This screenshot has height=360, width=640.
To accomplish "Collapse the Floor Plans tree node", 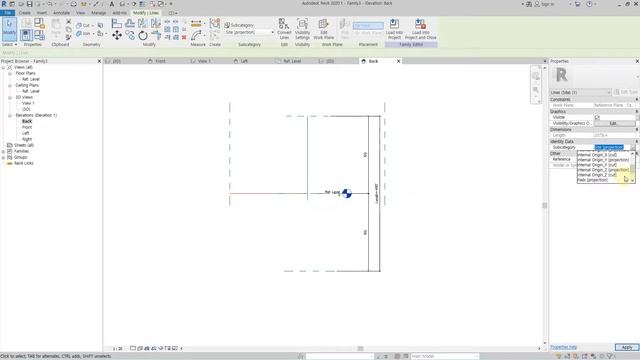I will point(10,73).
